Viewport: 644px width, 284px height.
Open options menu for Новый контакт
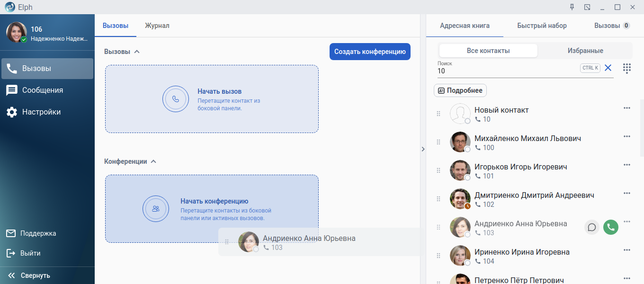[x=627, y=108]
